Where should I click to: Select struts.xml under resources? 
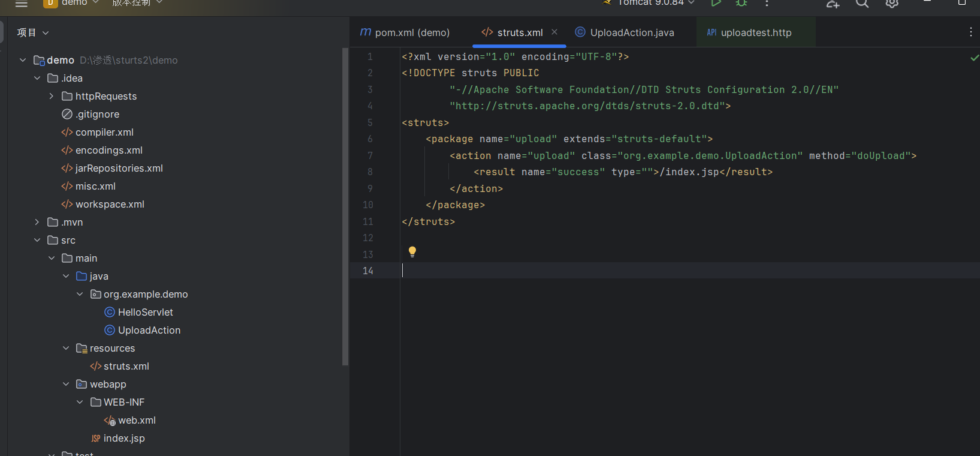click(x=126, y=366)
